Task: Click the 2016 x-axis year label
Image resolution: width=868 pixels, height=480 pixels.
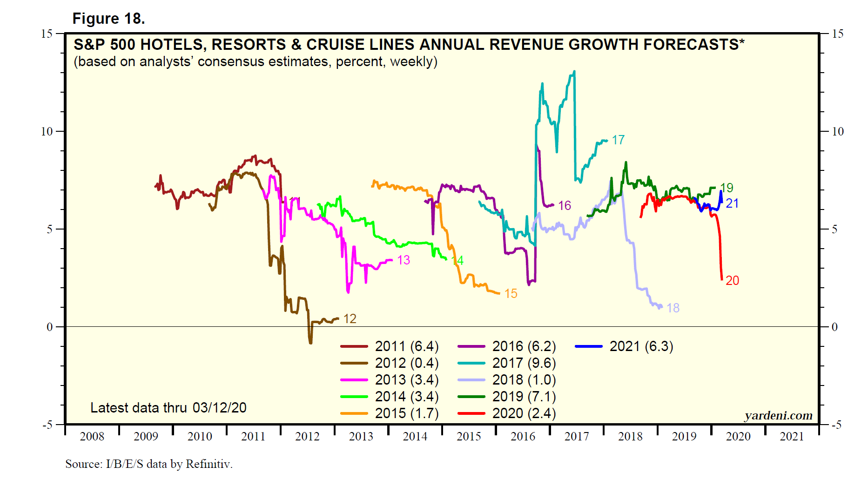Action: [523, 436]
